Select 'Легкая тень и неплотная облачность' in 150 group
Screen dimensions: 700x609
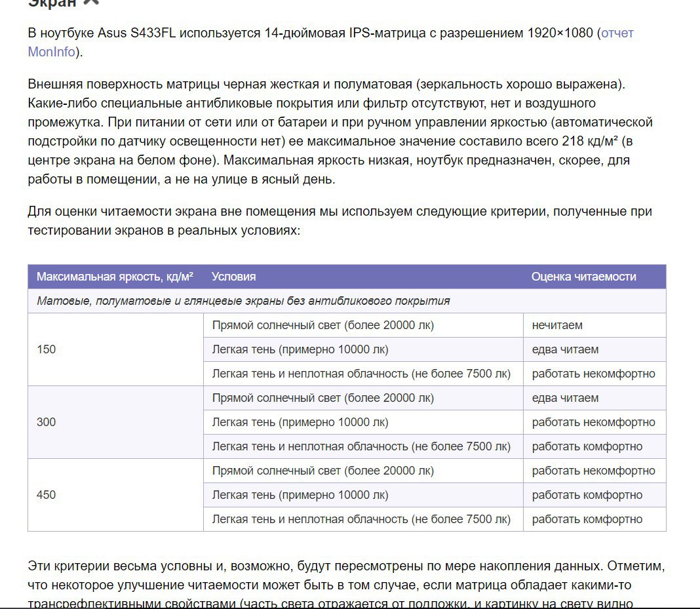(x=363, y=374)
